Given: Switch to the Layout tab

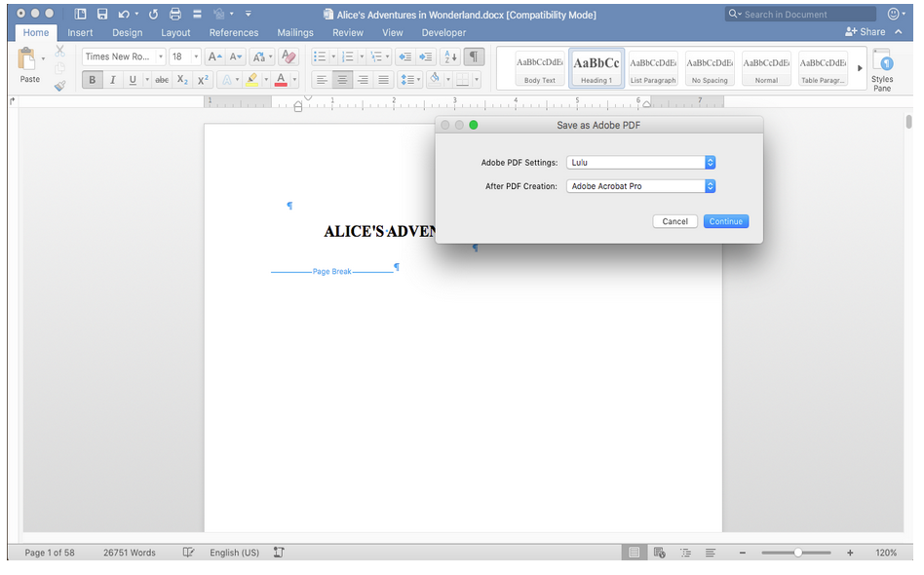Looking at the screenshot, I should coord(175,33).
